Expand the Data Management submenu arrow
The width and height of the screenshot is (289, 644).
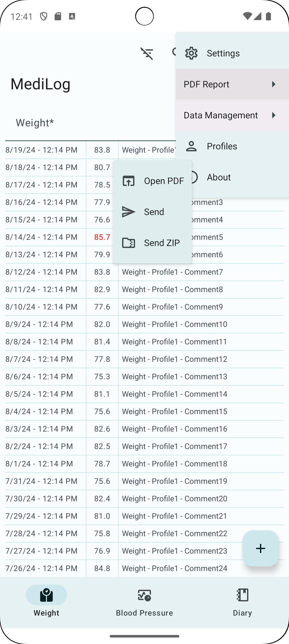(x=274, y=115)
